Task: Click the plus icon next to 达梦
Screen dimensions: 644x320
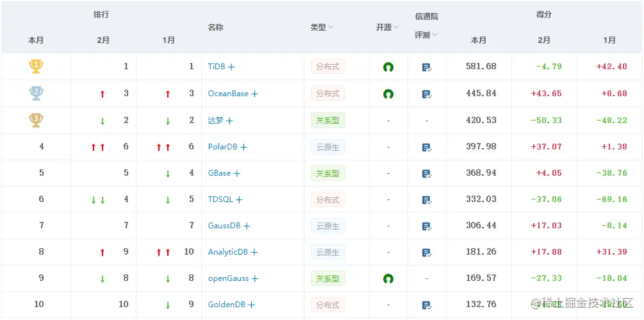Action: coord(229,121)
